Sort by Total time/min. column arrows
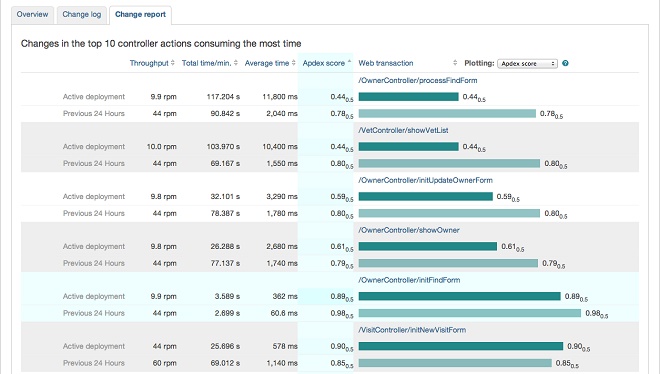This screenshot has height=374, width=660. point(236,63)
